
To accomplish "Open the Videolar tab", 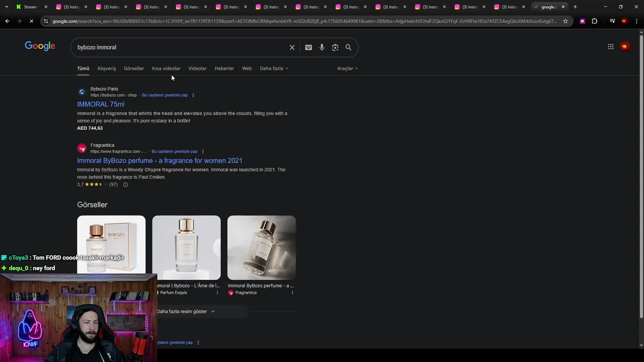I will coord(197,68).
